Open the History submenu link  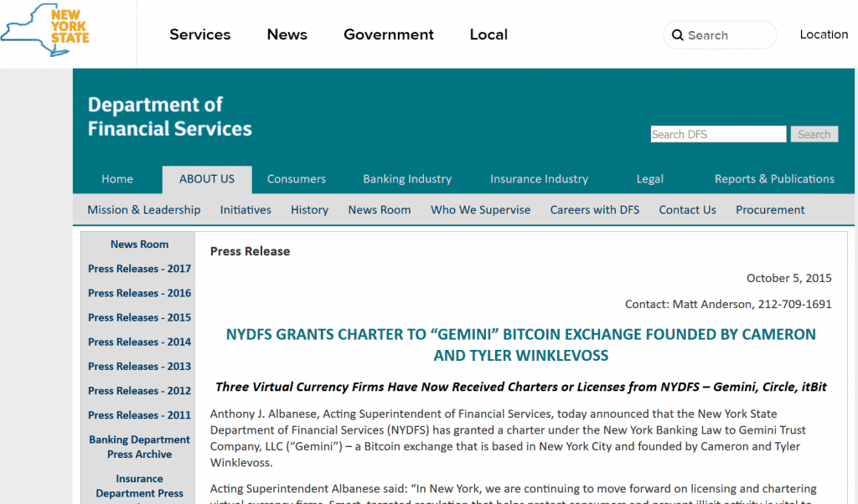[x=309, y=210]
